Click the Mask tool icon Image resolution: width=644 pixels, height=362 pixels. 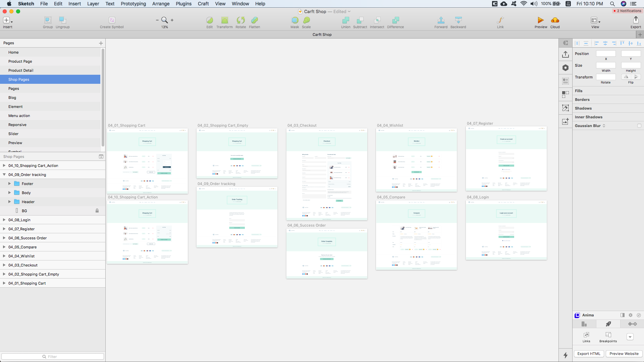click(x=294, y=20)
